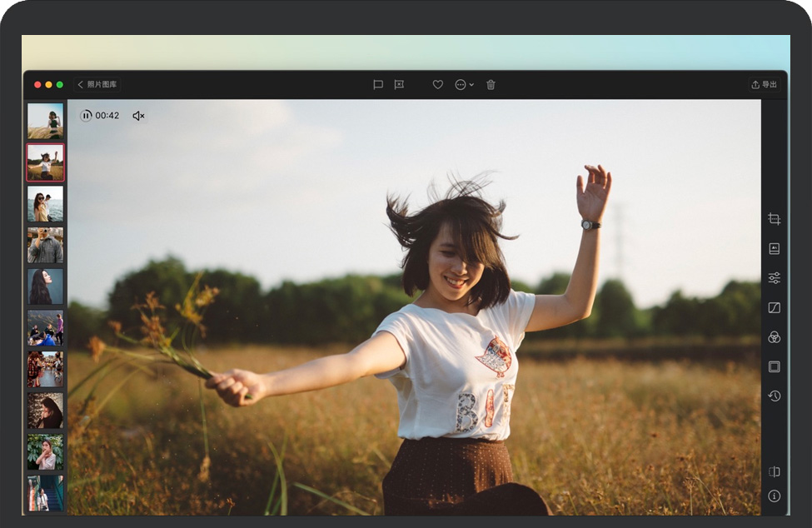Click the flag icon in toolbar

[x=377, y=85]
